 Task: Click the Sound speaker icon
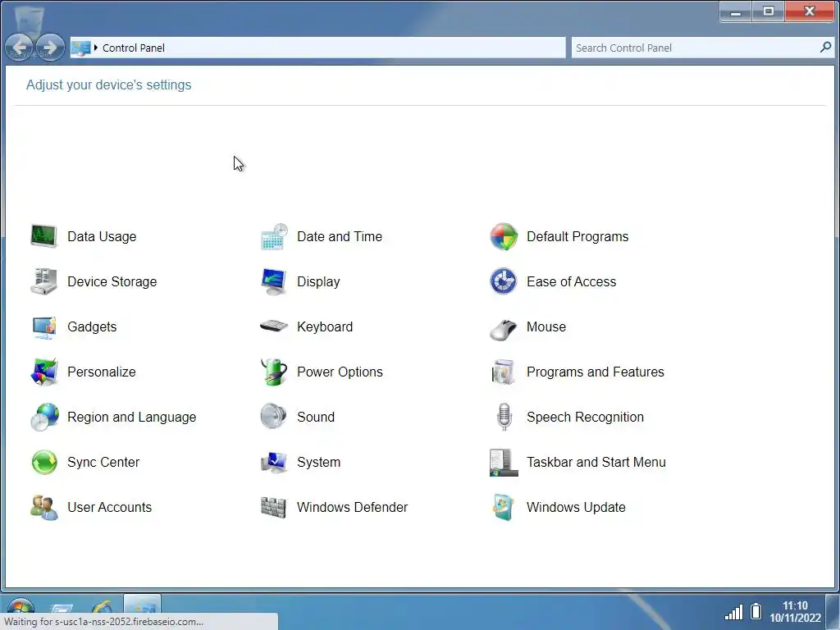(x=274, y=417)
